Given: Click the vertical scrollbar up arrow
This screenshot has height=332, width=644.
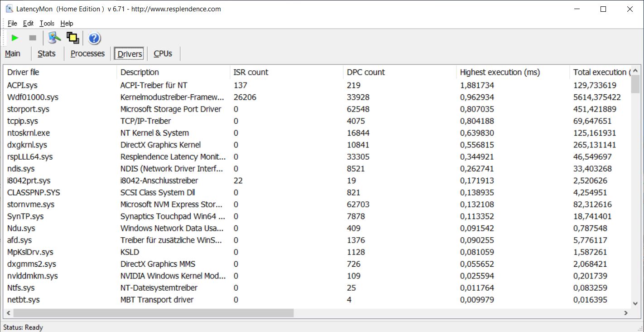Looking at the screenshot, I should coord(635,70).
